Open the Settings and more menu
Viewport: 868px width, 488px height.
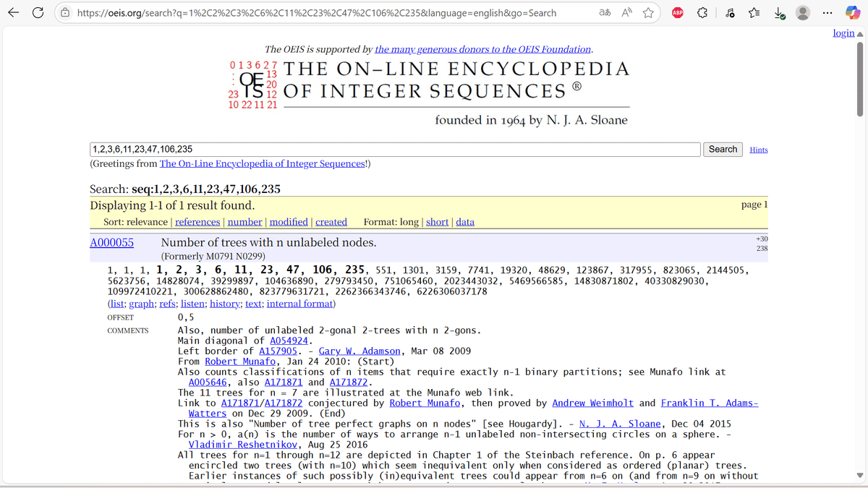coord(827,12)
